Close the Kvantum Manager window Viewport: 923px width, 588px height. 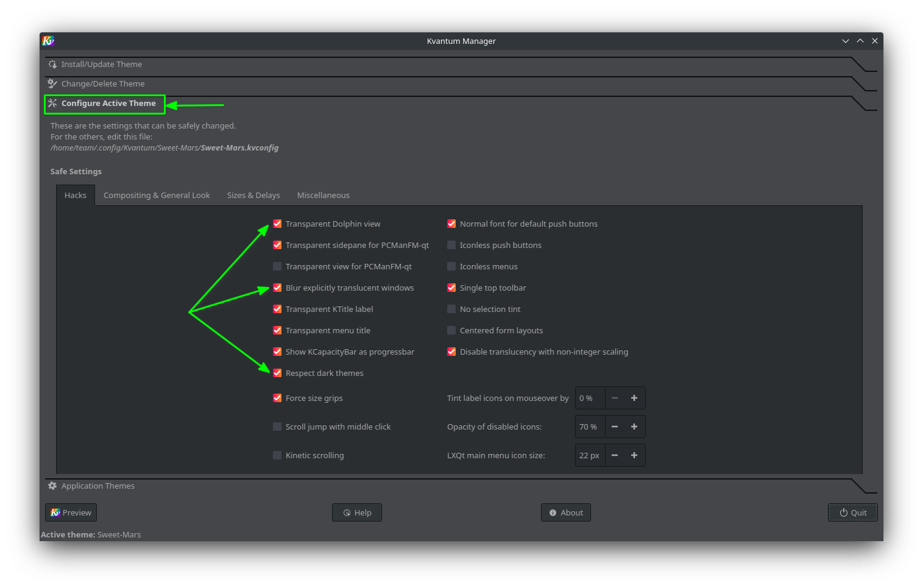[875, 41]
